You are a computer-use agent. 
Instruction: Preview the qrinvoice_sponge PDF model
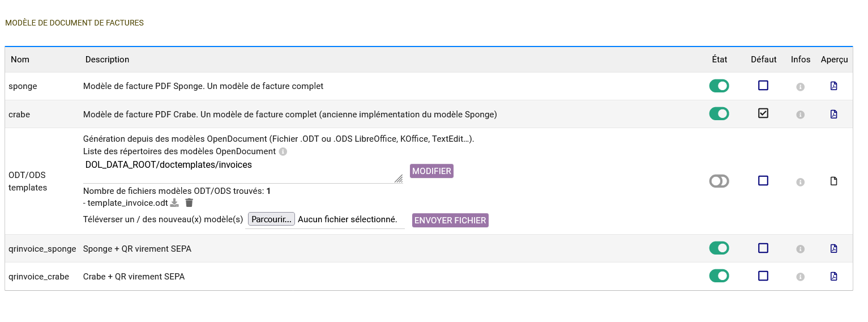coord(833,248)
